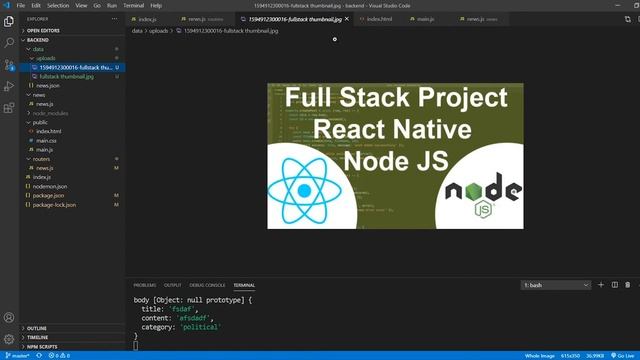Screen dimensions: 640x360
Task: Click the VS Code logo icon in title bar
Action: 6,5
